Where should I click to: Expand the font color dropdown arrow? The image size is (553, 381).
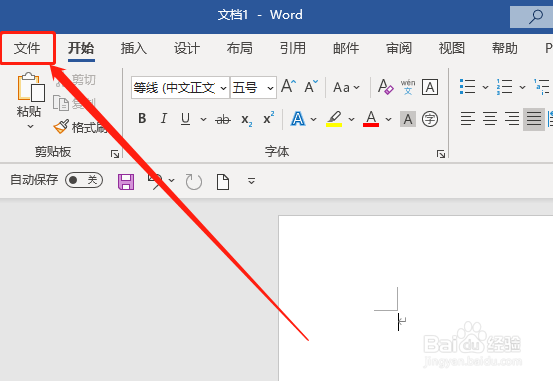(x=388, y=120)
